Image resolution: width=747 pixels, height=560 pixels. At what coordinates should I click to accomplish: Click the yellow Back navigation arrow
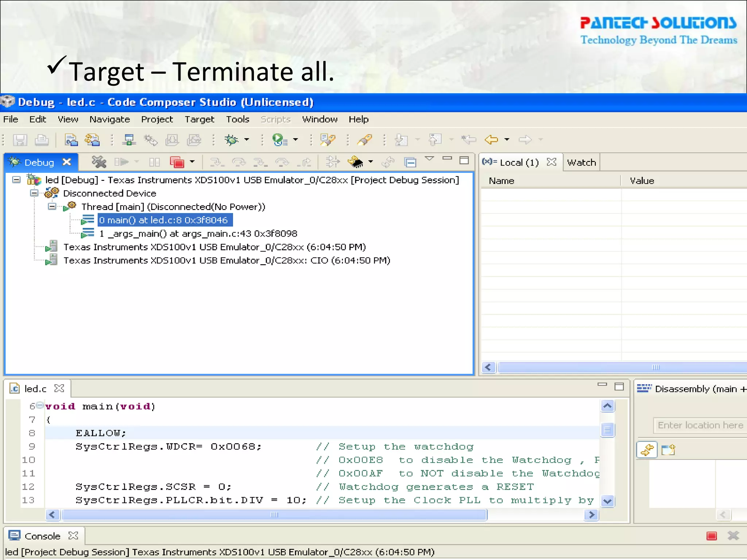[491, 140]
